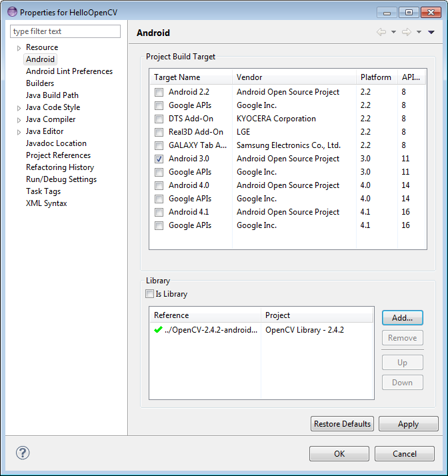Click the Apply button

(x=408, y=424)
